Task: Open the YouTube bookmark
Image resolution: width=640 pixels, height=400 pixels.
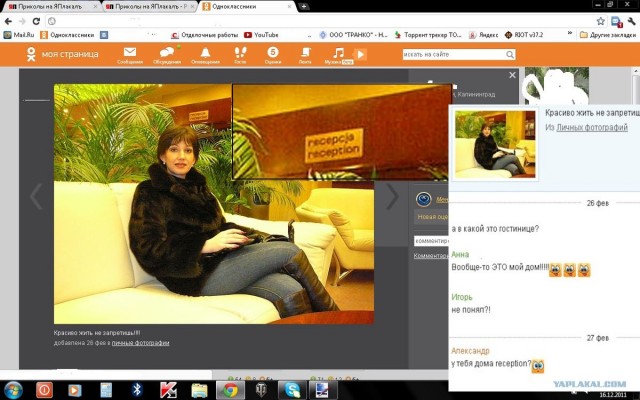Action: click(x=260, y=34)
